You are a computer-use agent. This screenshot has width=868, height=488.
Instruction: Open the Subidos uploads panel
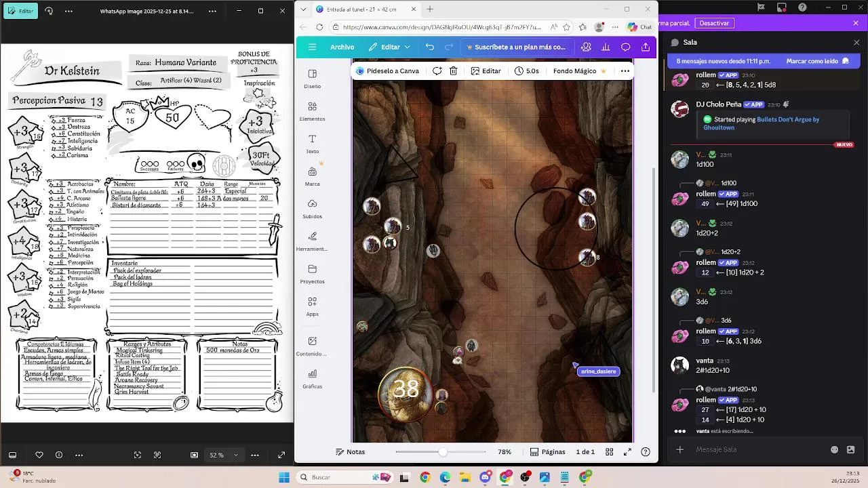pos(312,209)
